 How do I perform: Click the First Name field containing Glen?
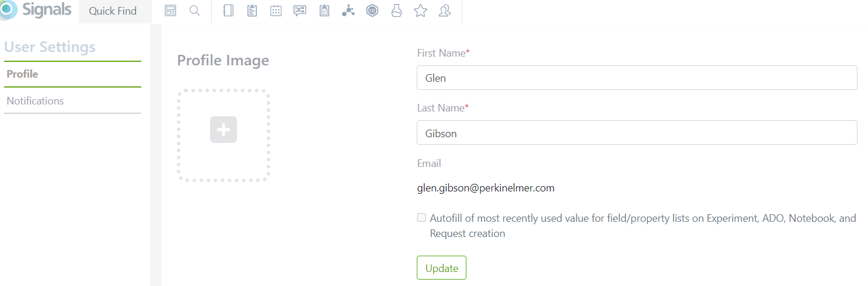637,78
